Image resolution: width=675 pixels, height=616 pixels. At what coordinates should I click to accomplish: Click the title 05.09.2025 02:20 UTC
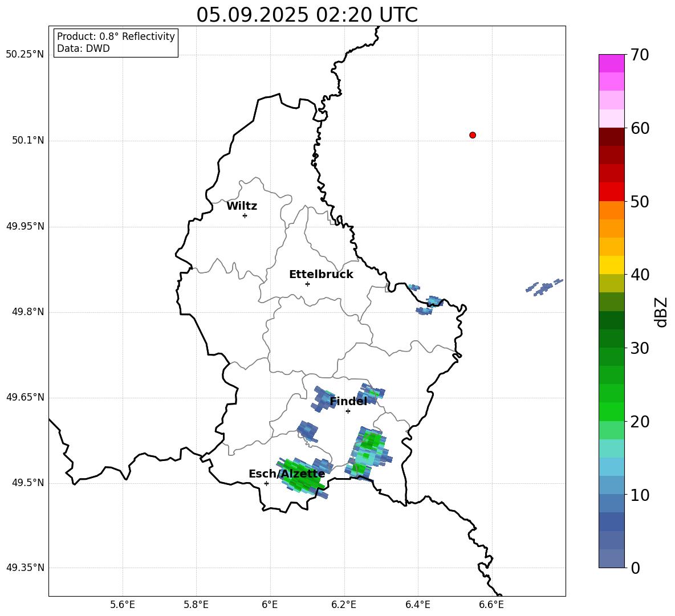coord(307,15)
